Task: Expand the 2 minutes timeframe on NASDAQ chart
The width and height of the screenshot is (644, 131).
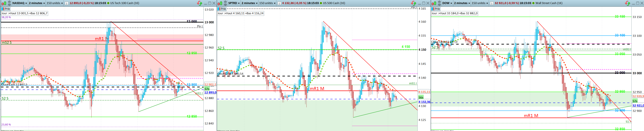Action: pyautogui.click(x=37, y=3)
